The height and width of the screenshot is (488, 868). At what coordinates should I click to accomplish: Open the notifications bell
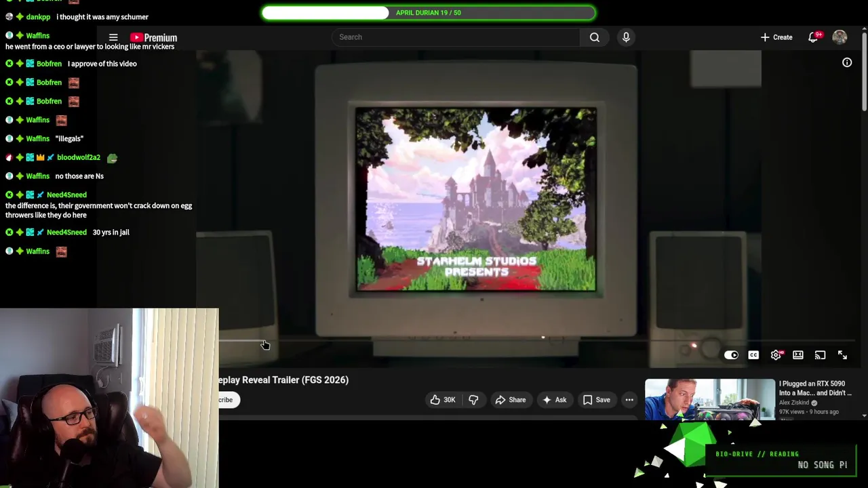click(813, 37)
